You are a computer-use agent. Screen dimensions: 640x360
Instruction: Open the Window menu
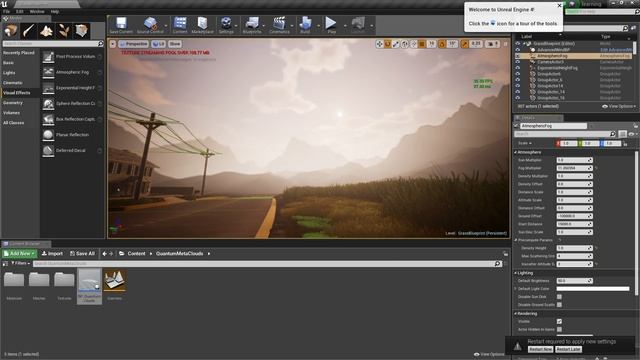tap(37, 11)
